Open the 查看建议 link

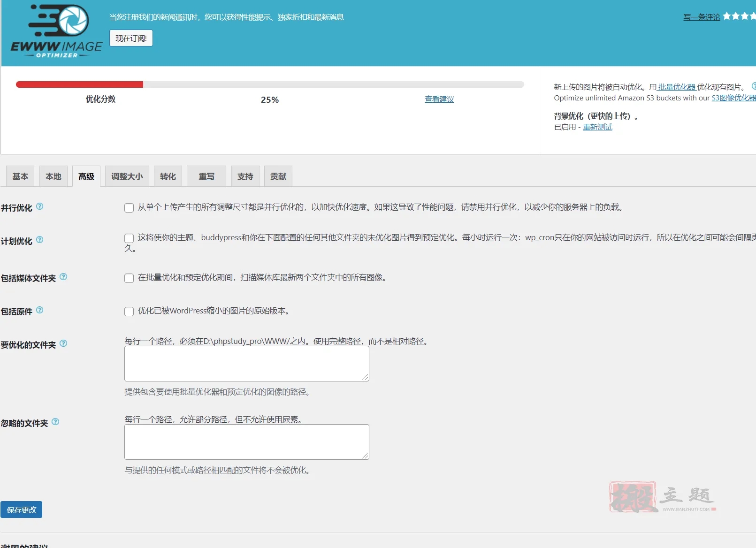click(x=439, y=99)
